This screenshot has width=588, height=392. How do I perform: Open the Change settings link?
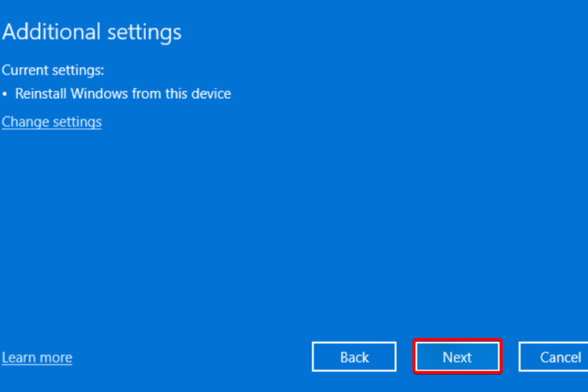click(x=52, y=122)
